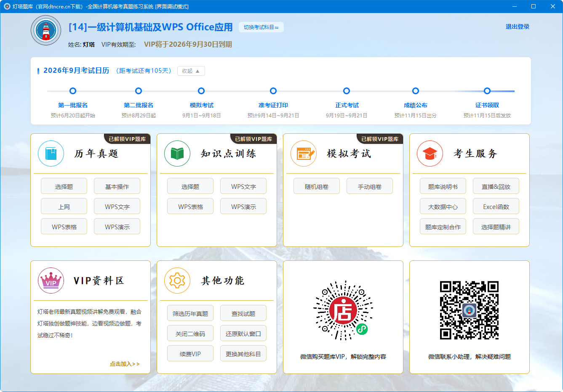
Task: Click the app icon in title bar
Action: (7, 6)
